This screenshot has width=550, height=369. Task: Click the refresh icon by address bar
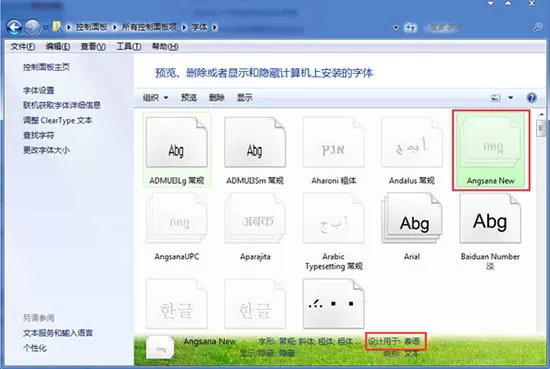[410, 27]
